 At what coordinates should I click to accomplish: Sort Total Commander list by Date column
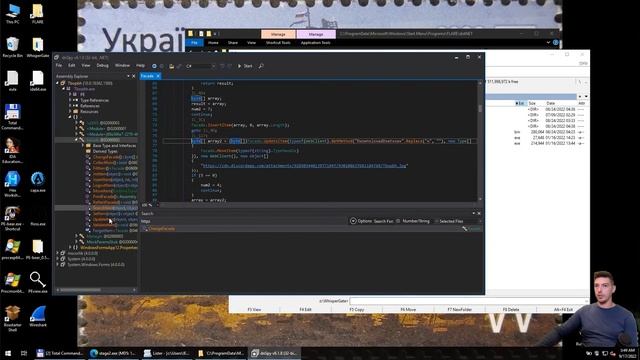551,103
